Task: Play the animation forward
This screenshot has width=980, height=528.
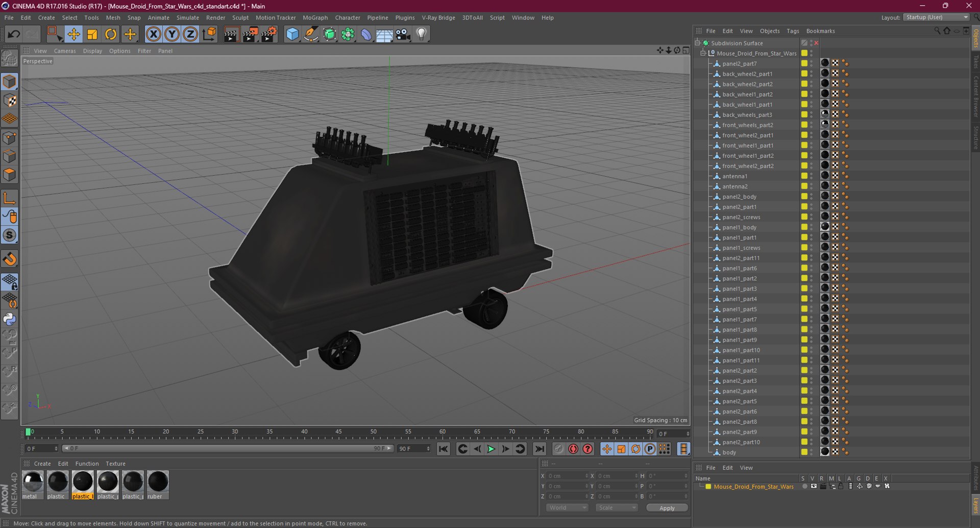Action: 491,449
